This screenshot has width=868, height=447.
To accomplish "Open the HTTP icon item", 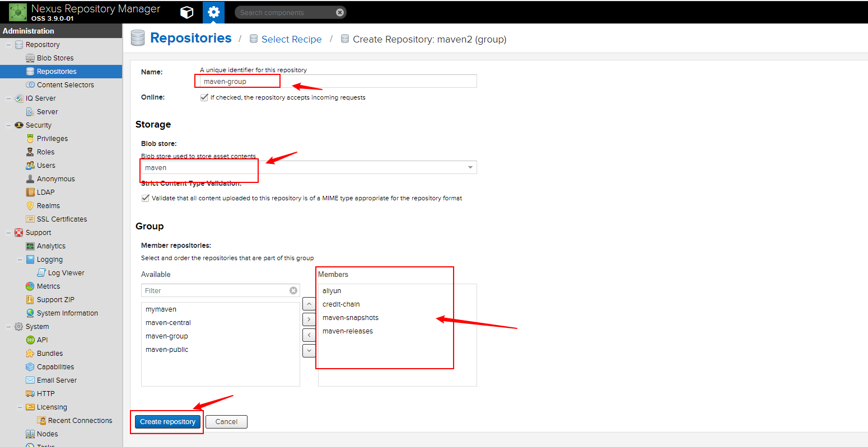I will pyautogui.click(x=30, y=394).
